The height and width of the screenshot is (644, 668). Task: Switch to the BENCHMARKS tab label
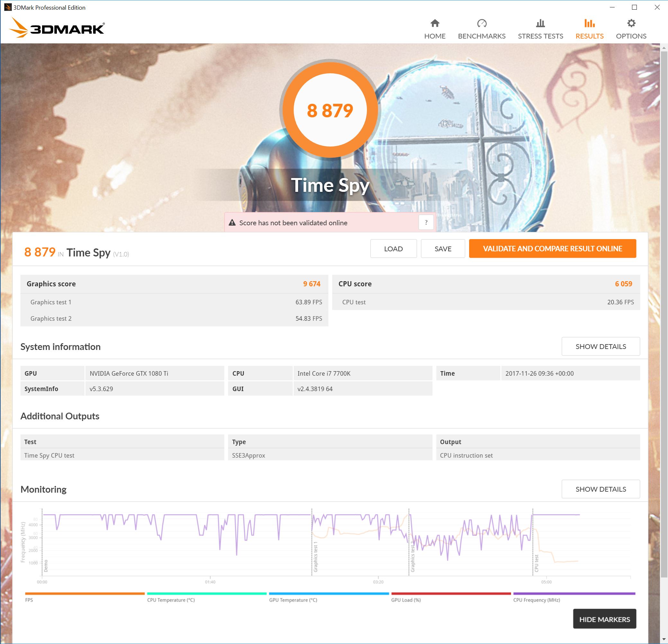pos(481,36)
